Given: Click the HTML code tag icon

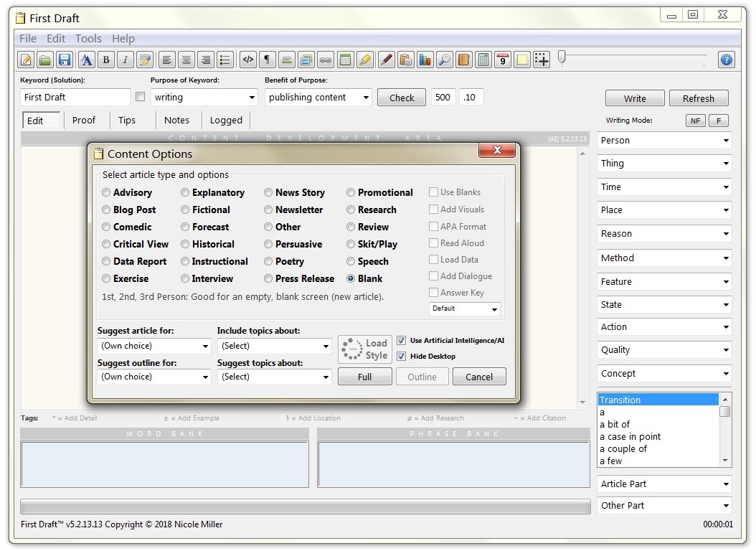Looking at the screenshot, I should pos(248,60).
